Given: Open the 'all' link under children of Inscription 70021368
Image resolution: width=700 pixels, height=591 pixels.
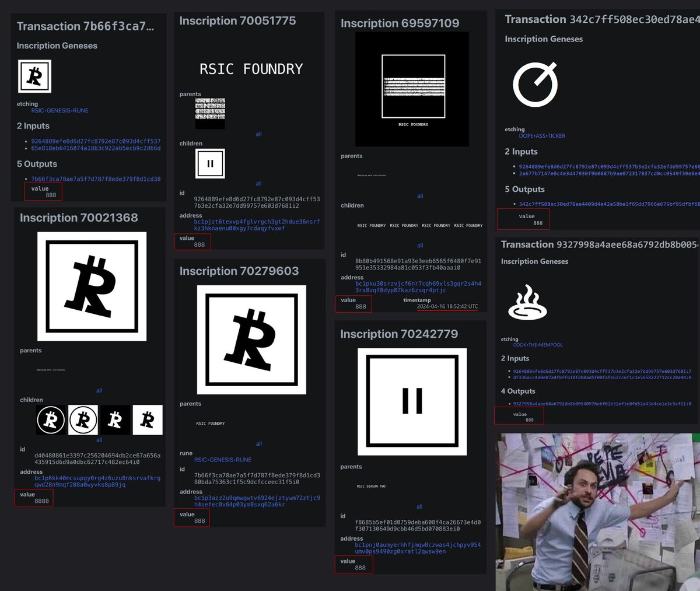Looking at the screenshot, I should 99,440.
